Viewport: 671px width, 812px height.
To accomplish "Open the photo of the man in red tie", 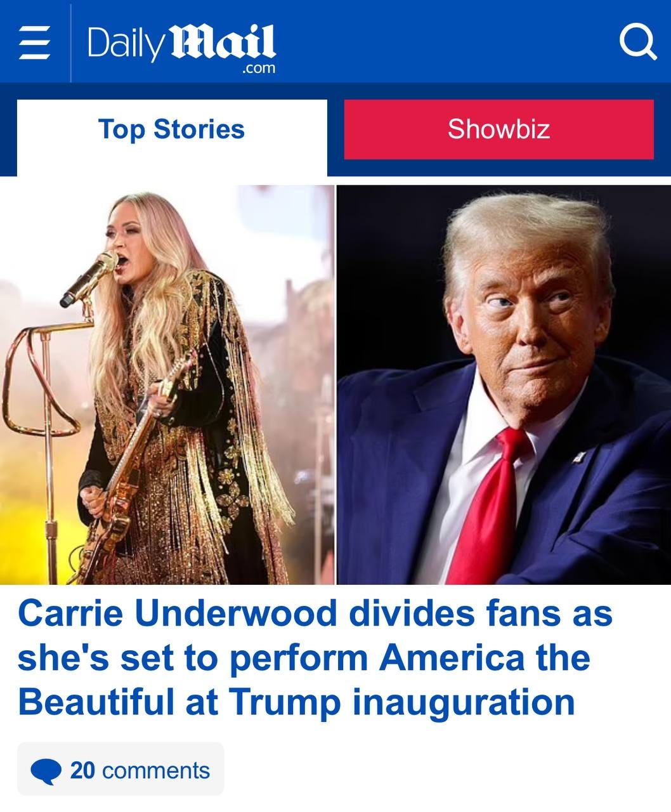I will (504, 384).
